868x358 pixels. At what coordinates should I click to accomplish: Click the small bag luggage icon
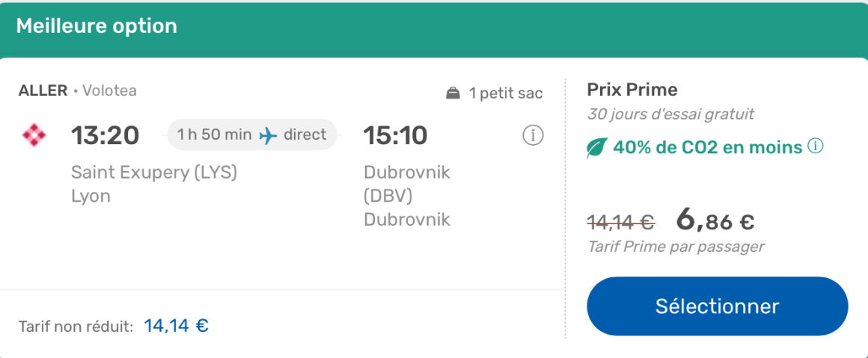click(x=453, y=93)
